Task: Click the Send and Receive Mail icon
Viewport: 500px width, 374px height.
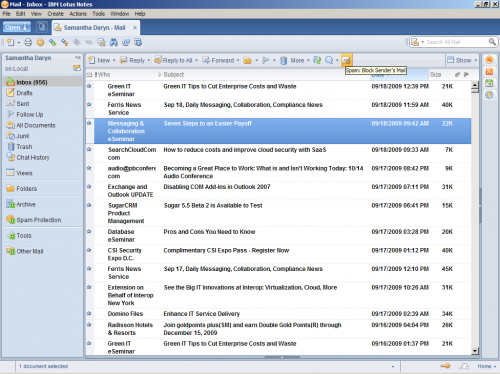Action: tap(317, 60)
